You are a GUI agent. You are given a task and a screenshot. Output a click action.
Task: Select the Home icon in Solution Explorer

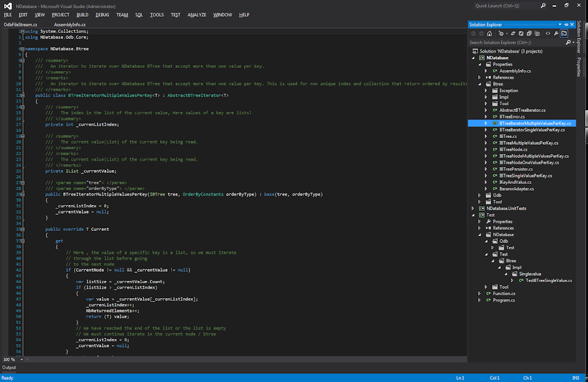tap(490, 33)
